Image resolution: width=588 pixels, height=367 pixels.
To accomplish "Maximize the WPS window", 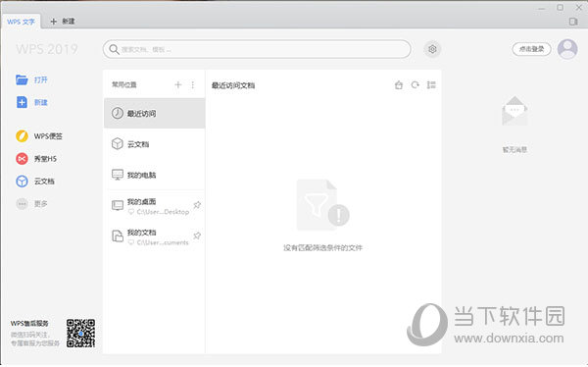I will tap(561, 8).
